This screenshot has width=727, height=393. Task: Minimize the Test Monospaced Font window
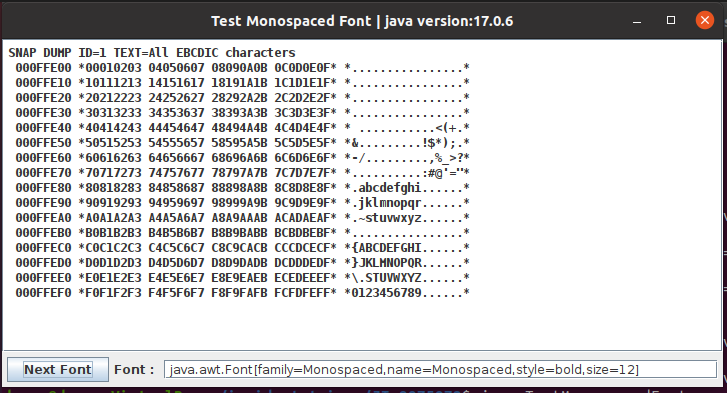[637, 21]
